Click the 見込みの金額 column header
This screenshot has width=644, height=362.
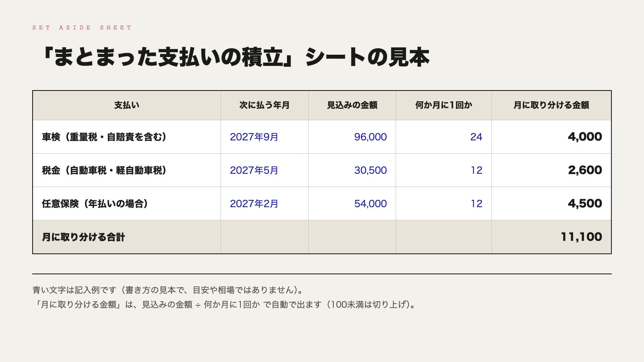(x=352, y=105)
